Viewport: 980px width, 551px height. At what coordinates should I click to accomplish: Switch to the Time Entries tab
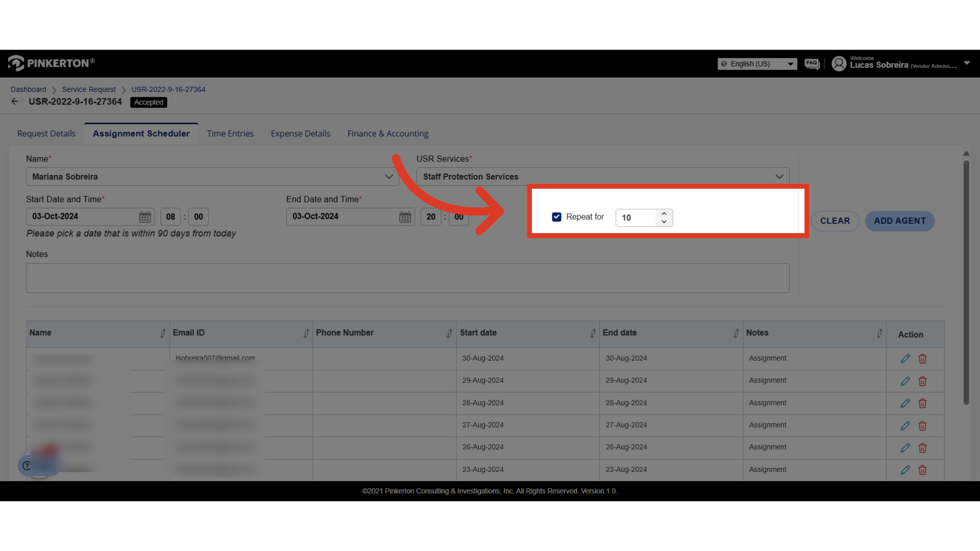[x=230, y=134]
